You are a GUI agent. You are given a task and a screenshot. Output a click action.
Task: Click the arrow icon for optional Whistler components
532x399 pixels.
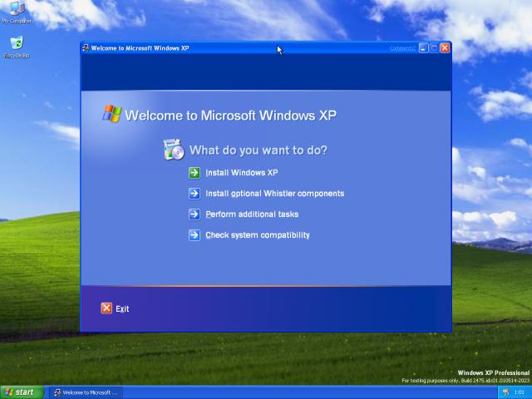tap(195, 194)
